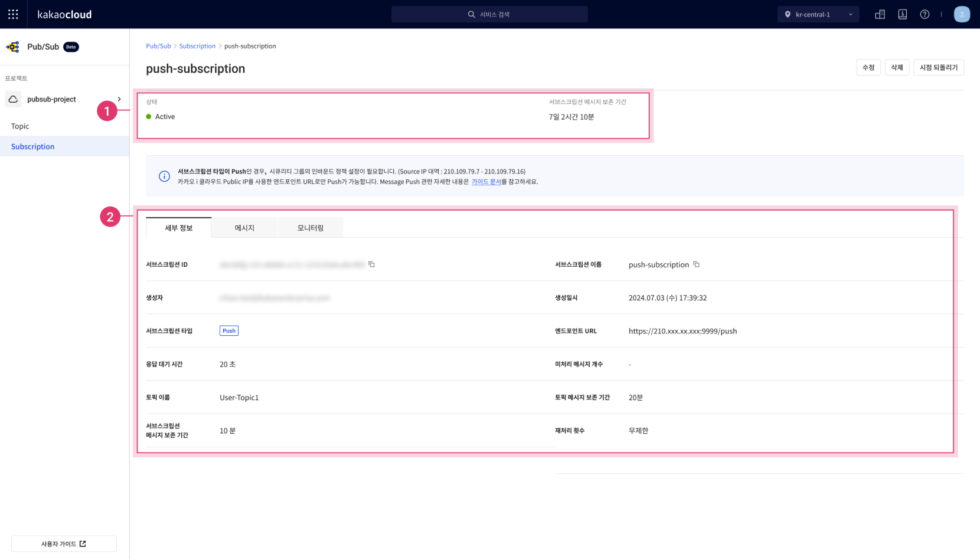This screenshot has height=560, width=980.
Task: Copy the push-subscription name value
Action: 696,264
